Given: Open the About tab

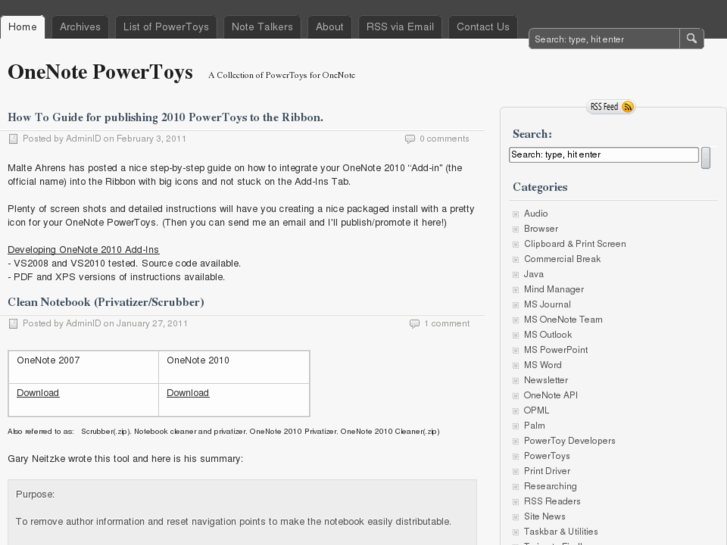Looking at the screenshot, I should click(x=330, y=27).
